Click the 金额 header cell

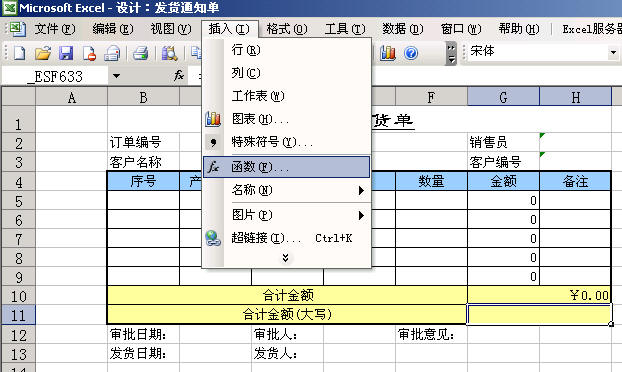(503, 182)
